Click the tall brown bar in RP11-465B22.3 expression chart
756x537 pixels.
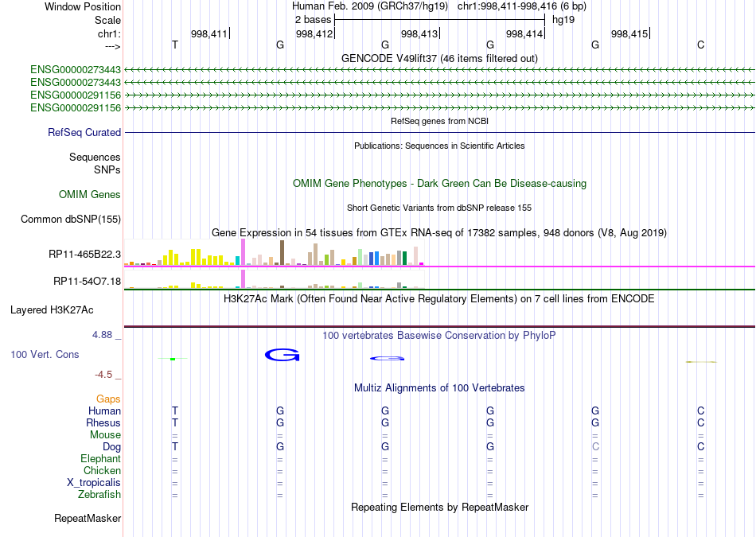[282, 253]
